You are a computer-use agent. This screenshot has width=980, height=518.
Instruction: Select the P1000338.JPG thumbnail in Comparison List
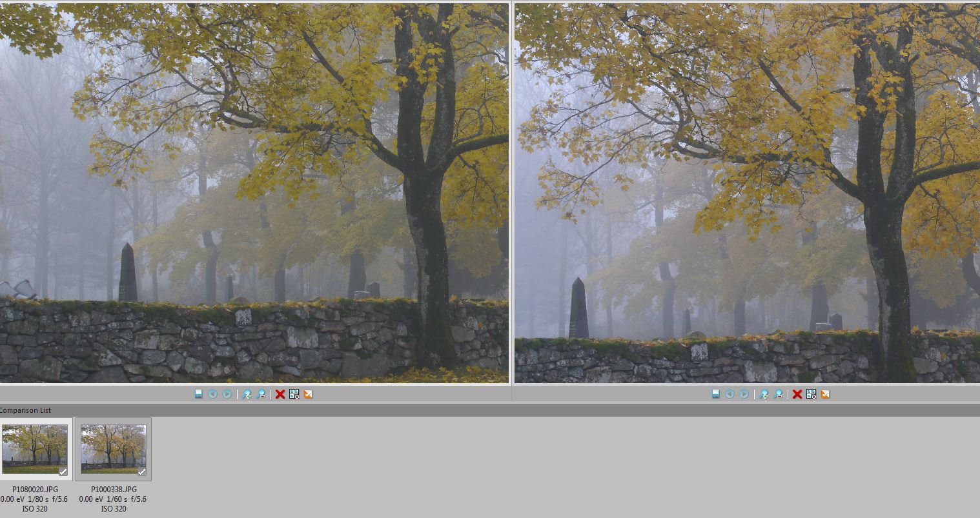[x=114, y=450]
